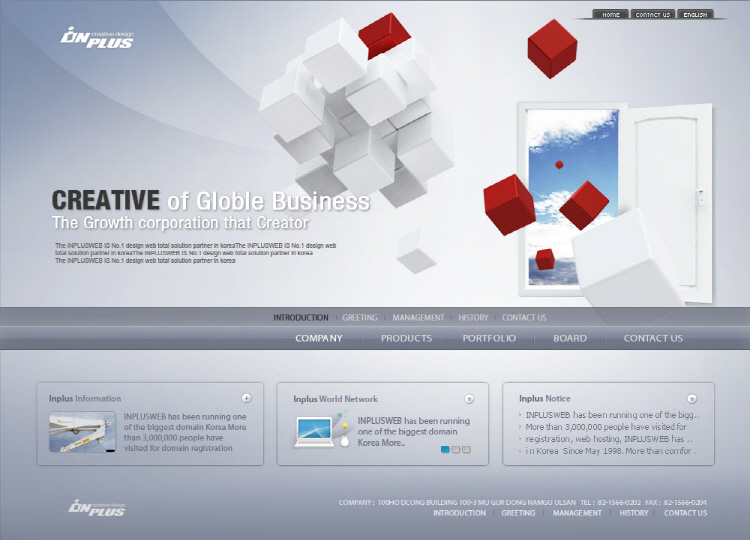750x540 pixels.
Task: Open the plus icon on Inplus World Network
Action: (x=469, y=398)
